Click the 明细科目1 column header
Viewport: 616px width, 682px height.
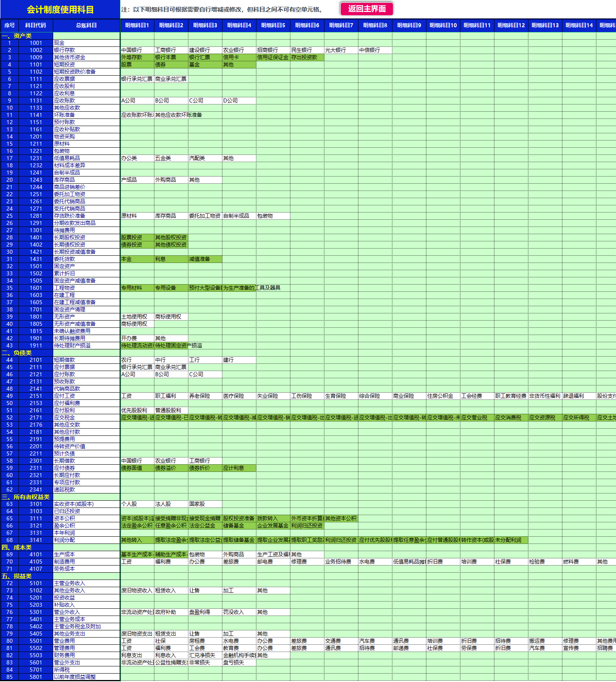click(137, 25)
